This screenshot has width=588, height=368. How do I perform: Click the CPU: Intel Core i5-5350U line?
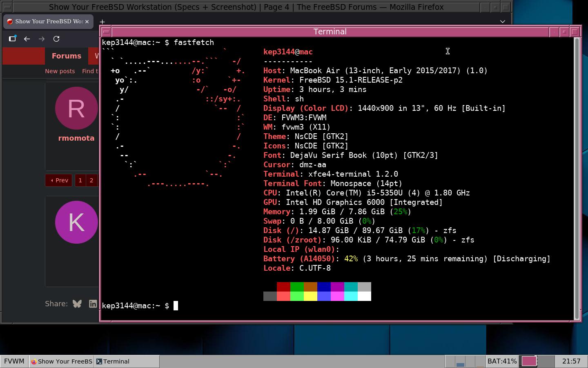pos(367,193)
